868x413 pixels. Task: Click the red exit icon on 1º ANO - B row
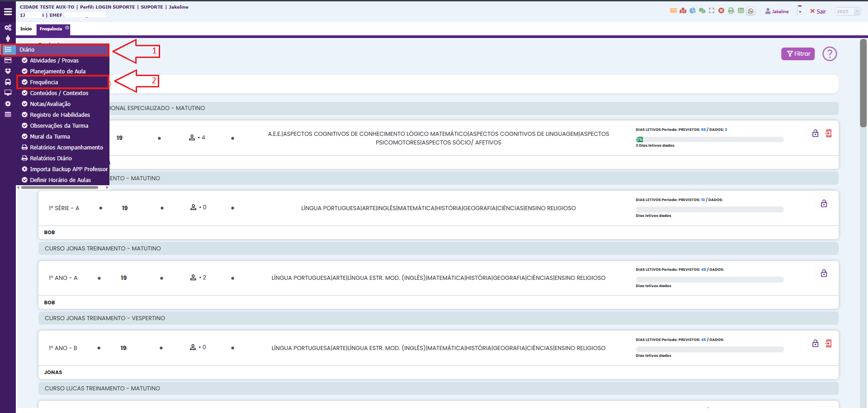[828, 344]
